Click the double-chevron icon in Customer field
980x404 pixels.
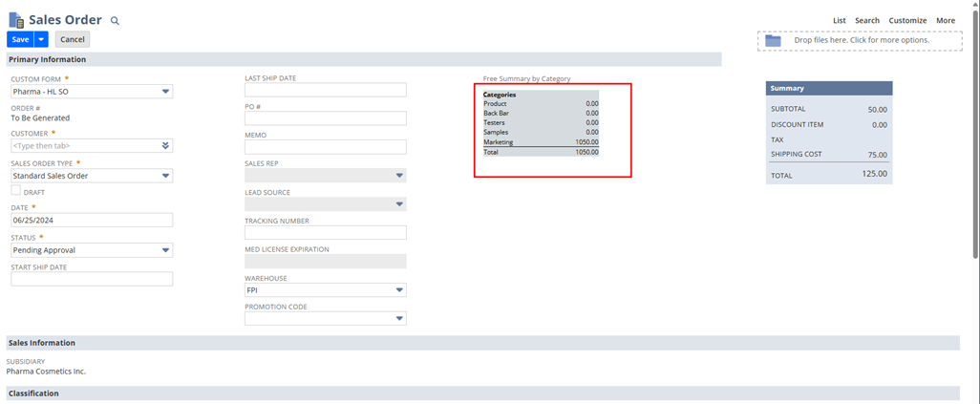[165, 146]
